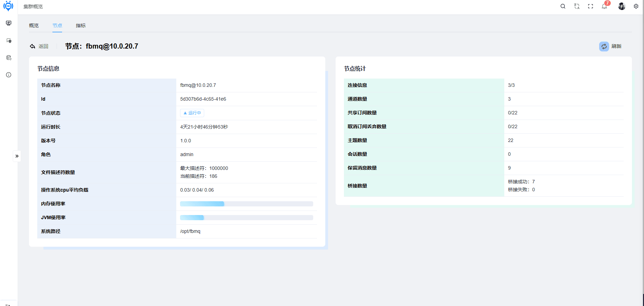Screen dimensions: 644x306
Task: Click the 主题数量 value 22
Action: coord(511,140)
